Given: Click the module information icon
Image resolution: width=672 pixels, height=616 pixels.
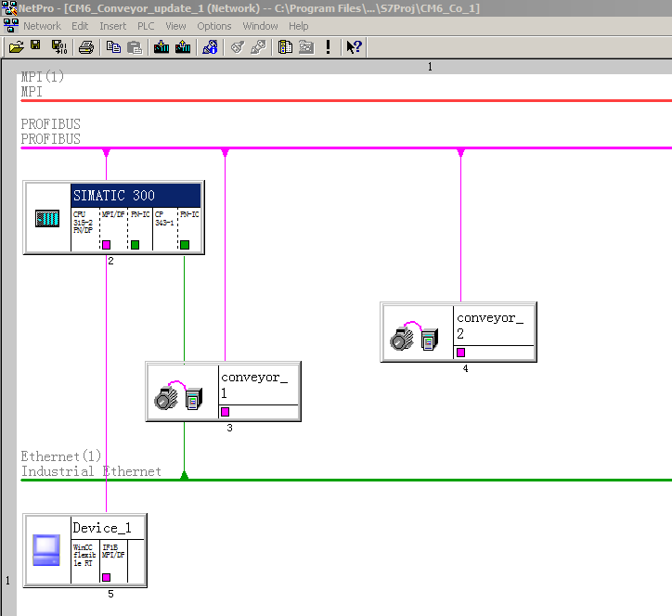Looking at the screenshot, I should point(210,46).
